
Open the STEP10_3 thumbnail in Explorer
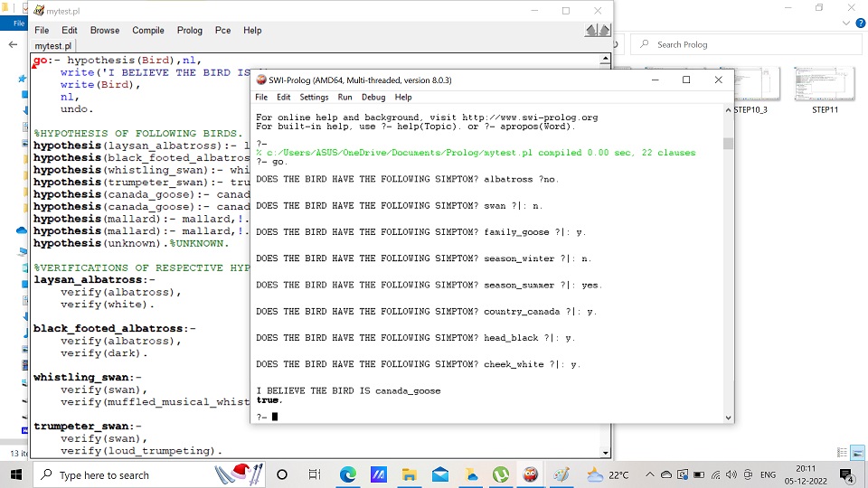point(756,90)
